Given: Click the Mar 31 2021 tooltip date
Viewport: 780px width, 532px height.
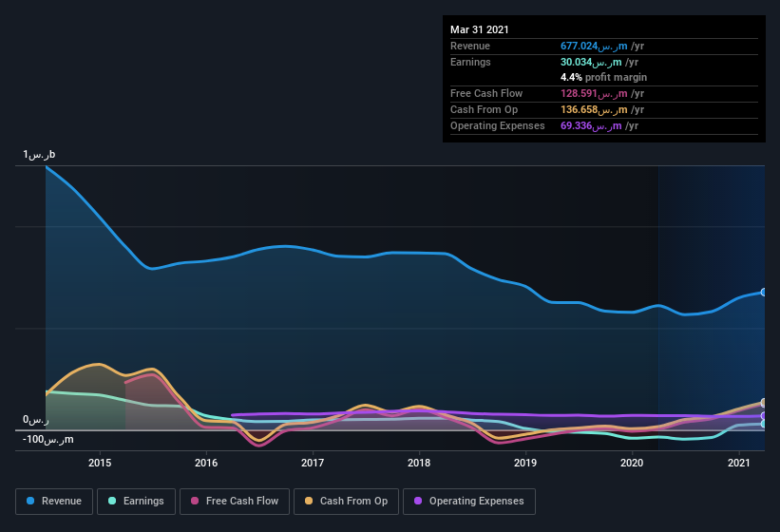Looking at the screenshot, I should (480, 29).
